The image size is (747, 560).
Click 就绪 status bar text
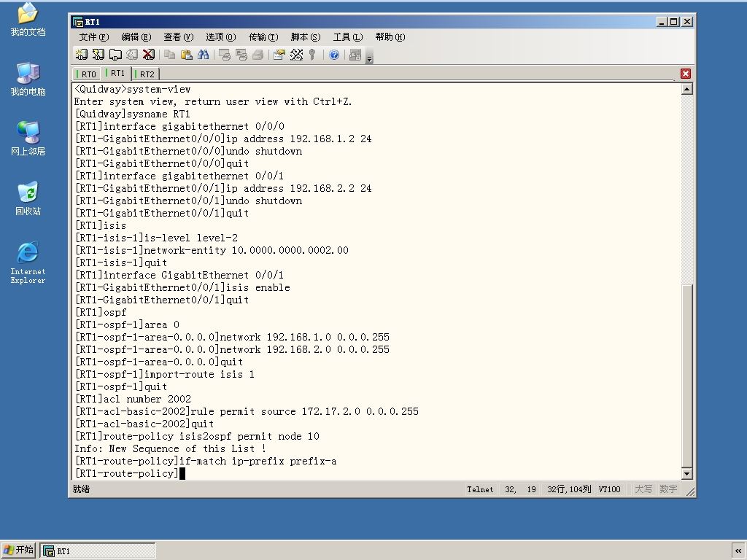pyautogui.click(x=81, y=489)
